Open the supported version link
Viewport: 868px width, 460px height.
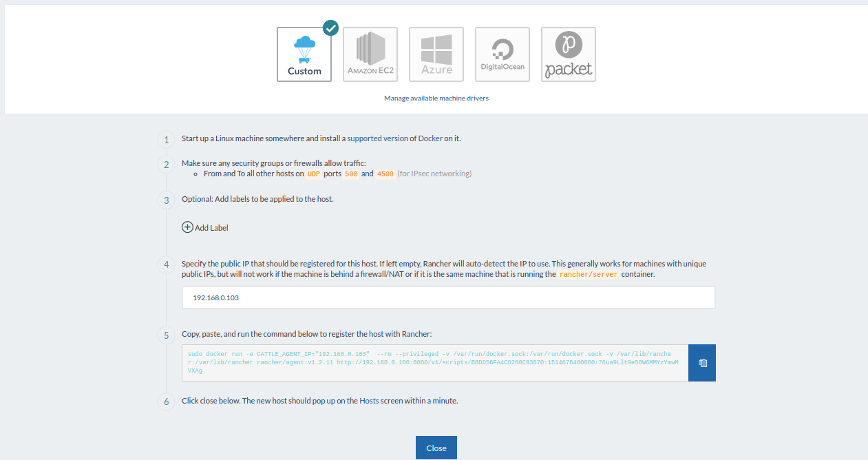(377, 138)
